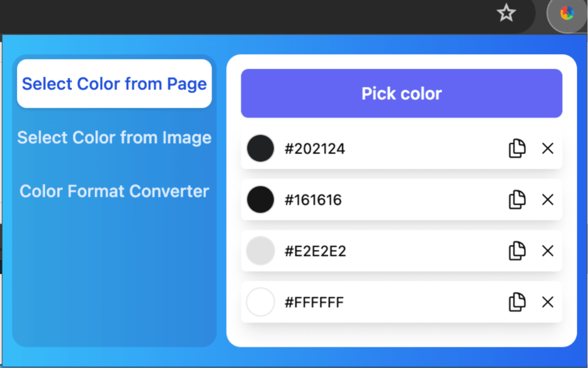The image size is (588, 368).
Task: Click the #161616 color circle
Action: point(260,200)
